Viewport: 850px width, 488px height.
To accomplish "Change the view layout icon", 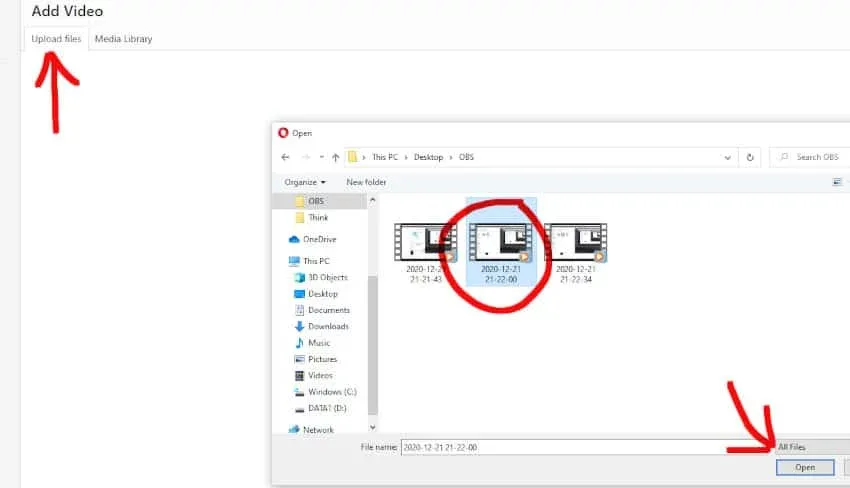I will click(x=837, y=182).
